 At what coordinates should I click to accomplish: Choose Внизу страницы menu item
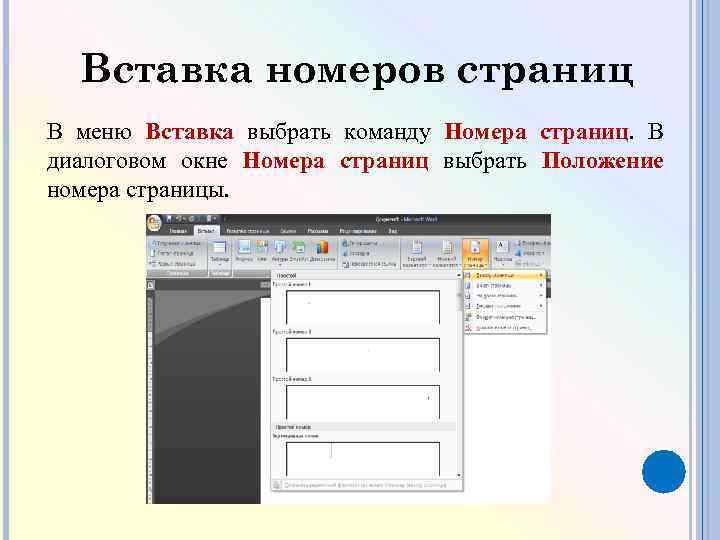tap(505, 286)
